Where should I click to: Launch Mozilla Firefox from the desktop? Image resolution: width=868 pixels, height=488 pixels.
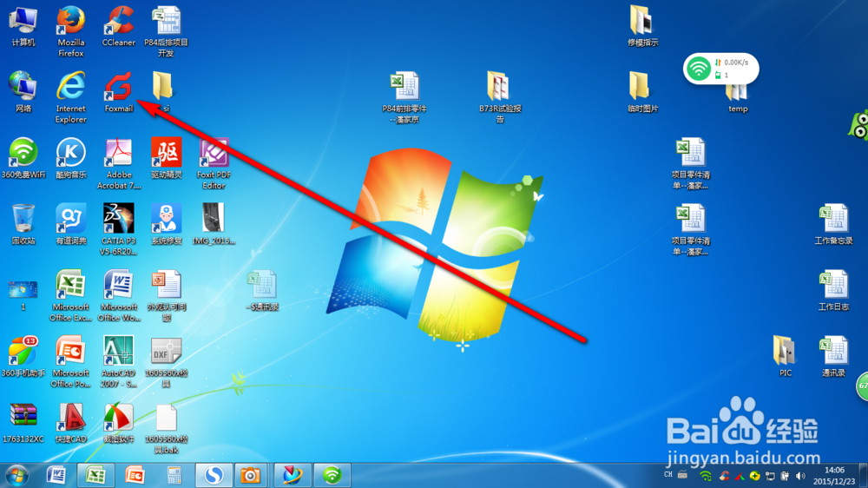[x=70, y=31]
